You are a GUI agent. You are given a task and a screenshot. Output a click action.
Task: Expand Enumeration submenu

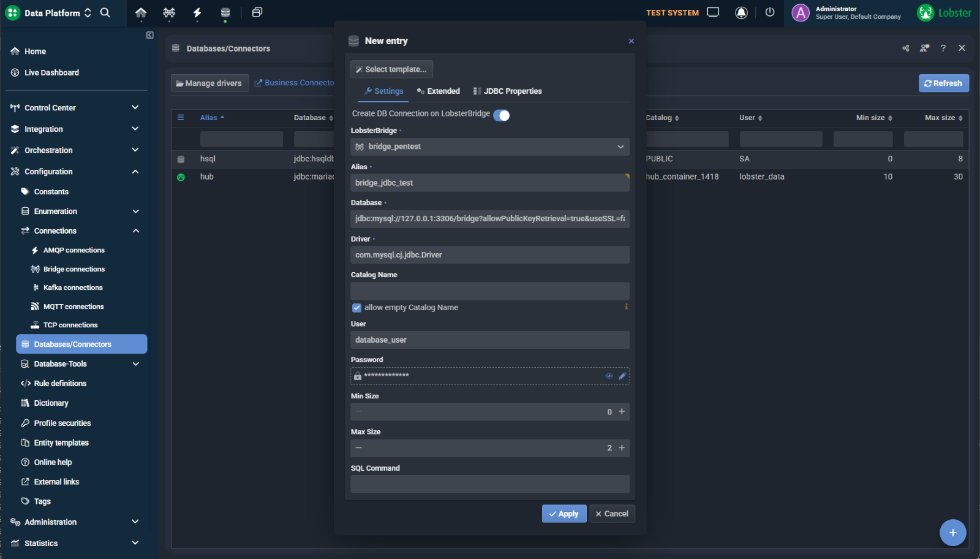pyautogui.click(x=80, y=211)
